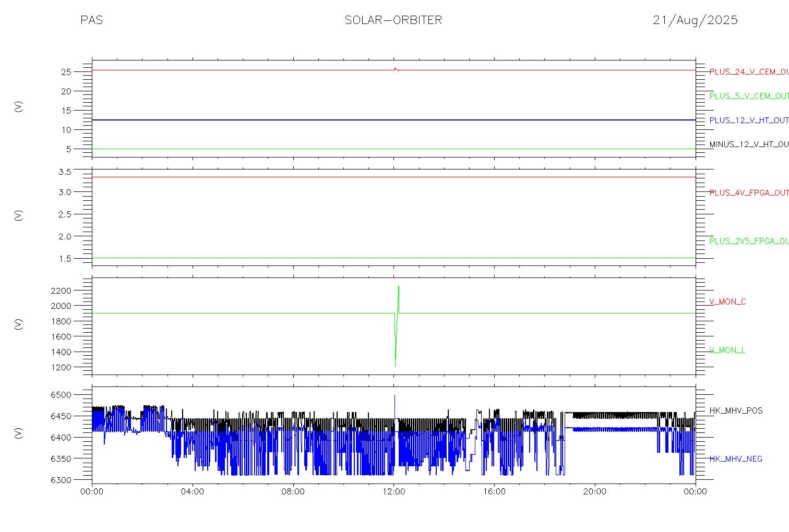Screen dimensions: 789x532
Task: Click the 2200 tick label in V_MON panel
Action: (62, 291)
